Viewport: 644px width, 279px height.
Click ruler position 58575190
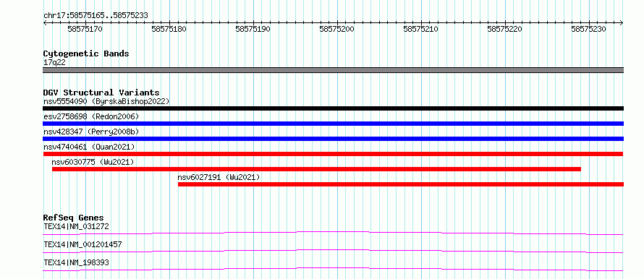click(253, 29)
